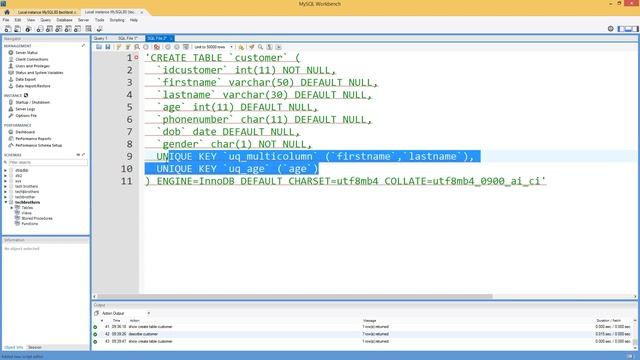Open the Query menu
Viewport: 640px width, 360px height.
(45, 20)
